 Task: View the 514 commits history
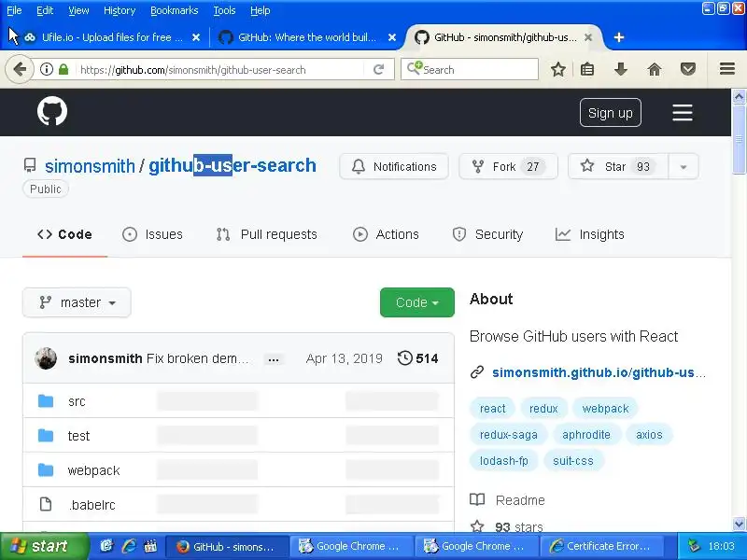[417, 358]
